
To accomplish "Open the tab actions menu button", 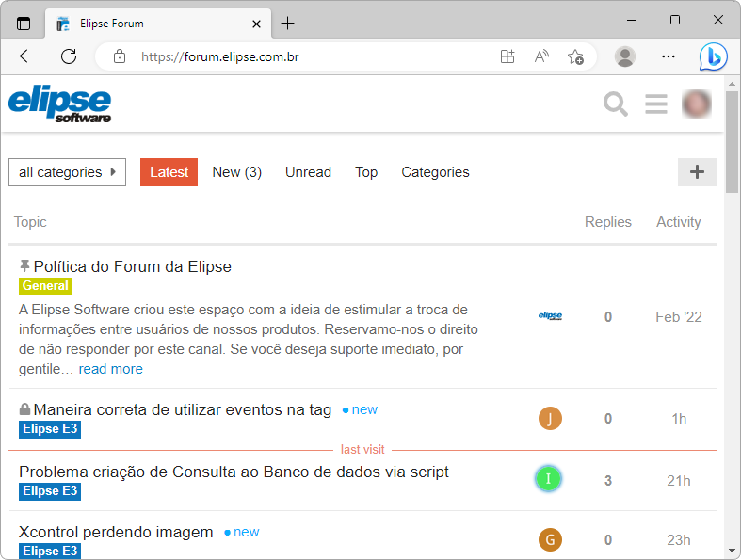I will coord(24,23).
